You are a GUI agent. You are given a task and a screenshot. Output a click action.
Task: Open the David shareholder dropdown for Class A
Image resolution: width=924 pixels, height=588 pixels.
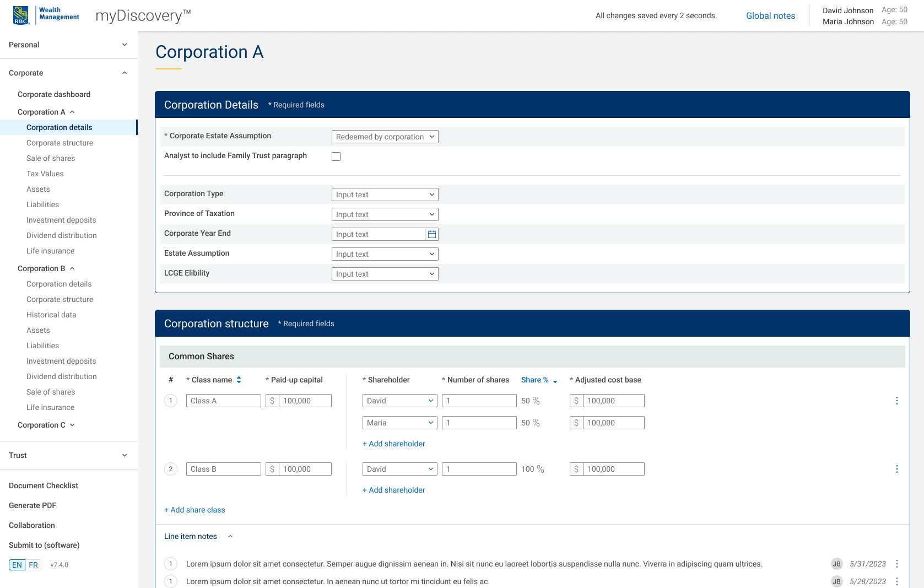(400, 401)
